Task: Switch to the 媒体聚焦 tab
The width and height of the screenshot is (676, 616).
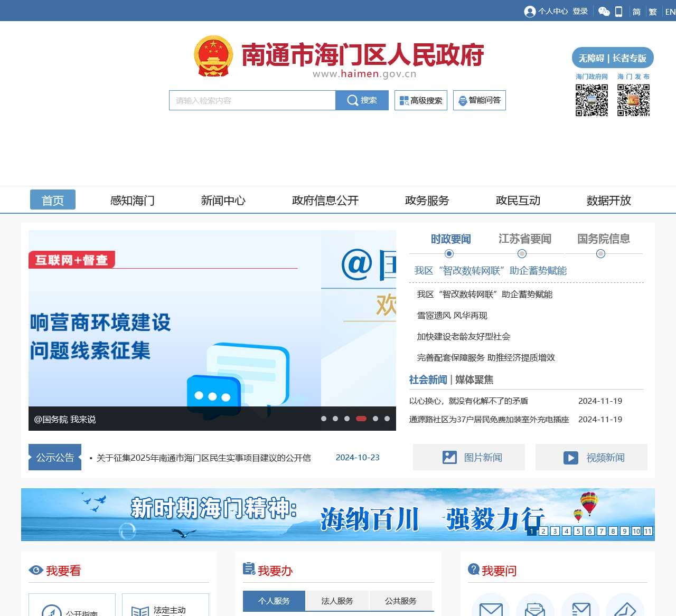Action: click(x=474, y=380)
